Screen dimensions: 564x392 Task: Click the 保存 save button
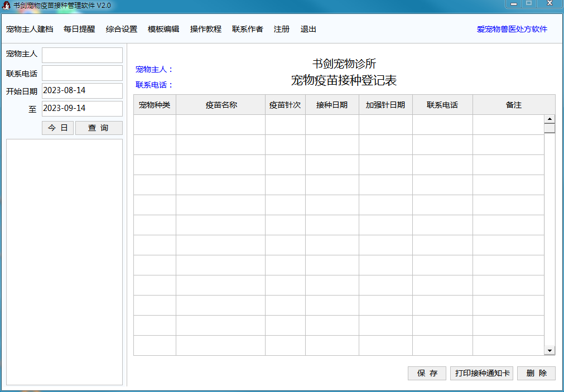pyautogui.click(x=426, y=373)
